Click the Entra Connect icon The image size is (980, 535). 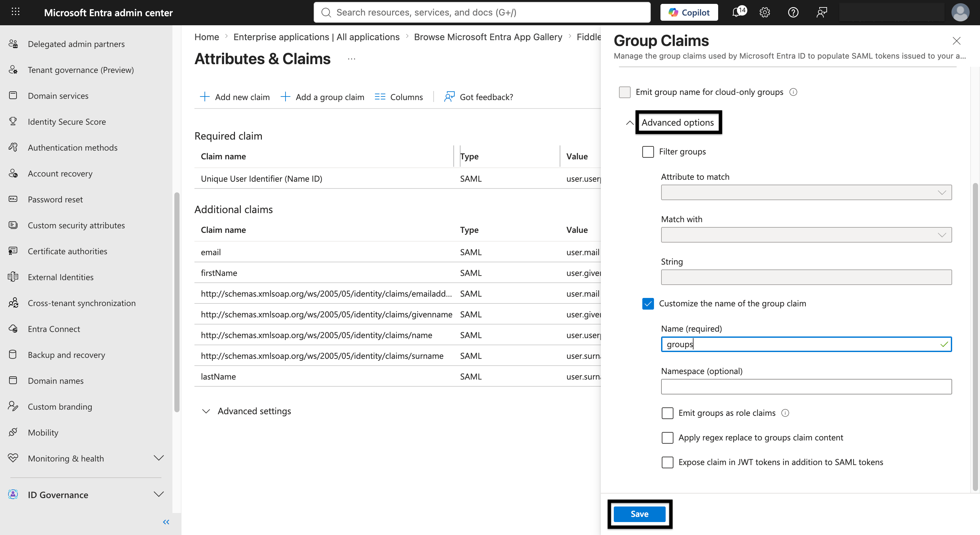point(13,328)
